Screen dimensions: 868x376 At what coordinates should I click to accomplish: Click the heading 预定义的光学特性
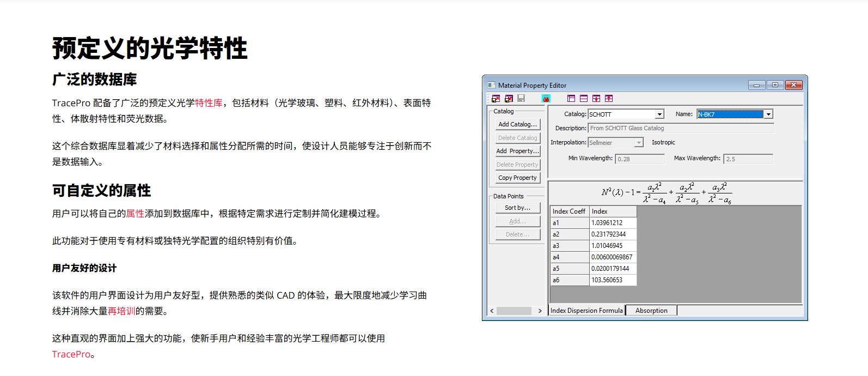pos(150,48)
